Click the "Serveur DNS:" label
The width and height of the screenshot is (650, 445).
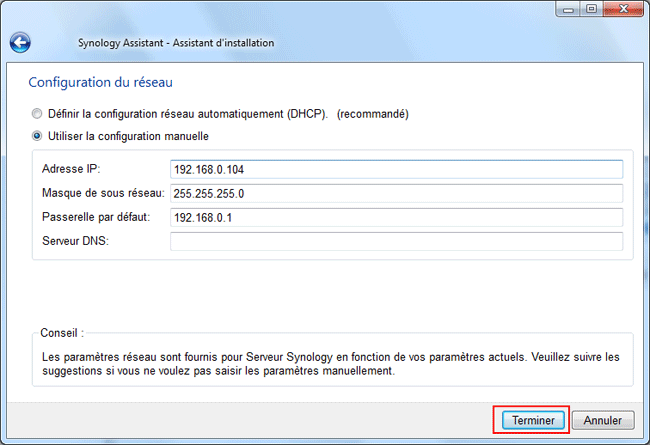[x=75, y=241]
